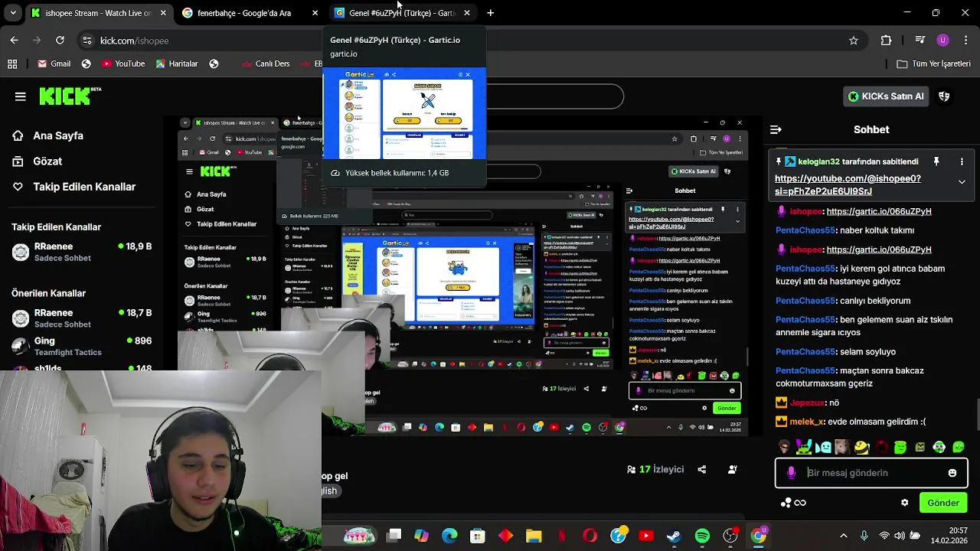Open the first gartic.io/066uZPyH chat link
980x551 pixels.
tap(879, 211)
